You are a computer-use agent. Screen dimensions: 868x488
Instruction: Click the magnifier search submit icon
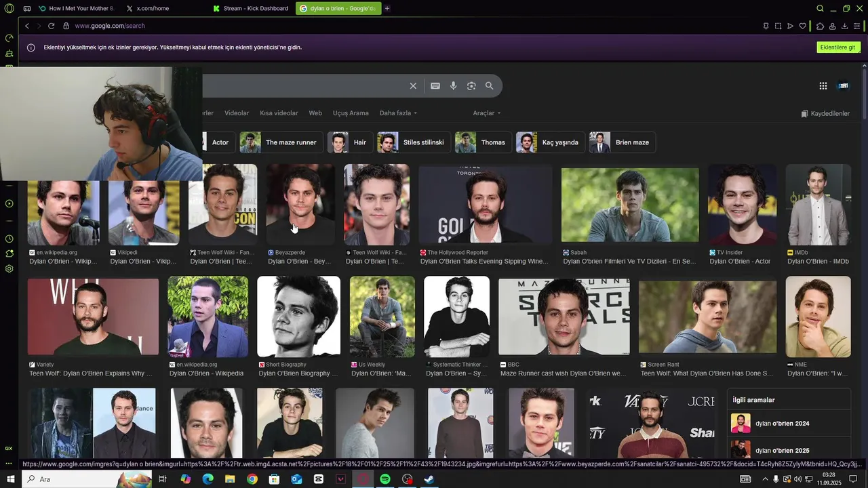tap(490, 86)
